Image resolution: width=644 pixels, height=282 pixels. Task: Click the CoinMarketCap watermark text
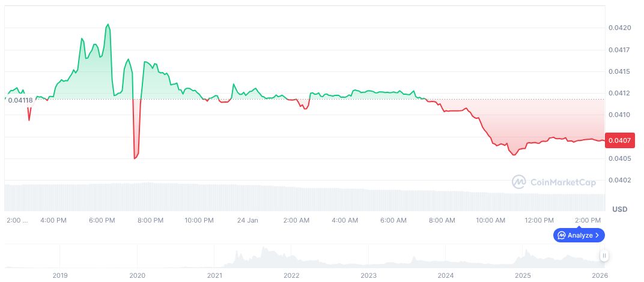click(562, 182)
